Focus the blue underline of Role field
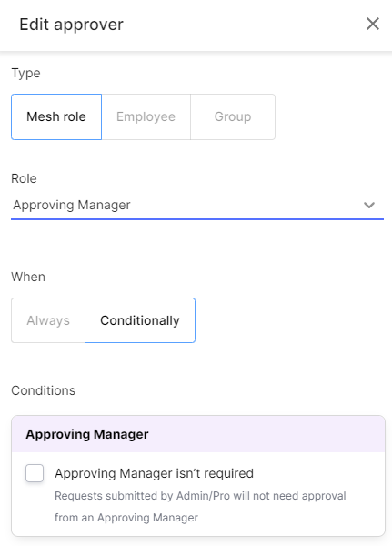392x546 pixels. 197,219
